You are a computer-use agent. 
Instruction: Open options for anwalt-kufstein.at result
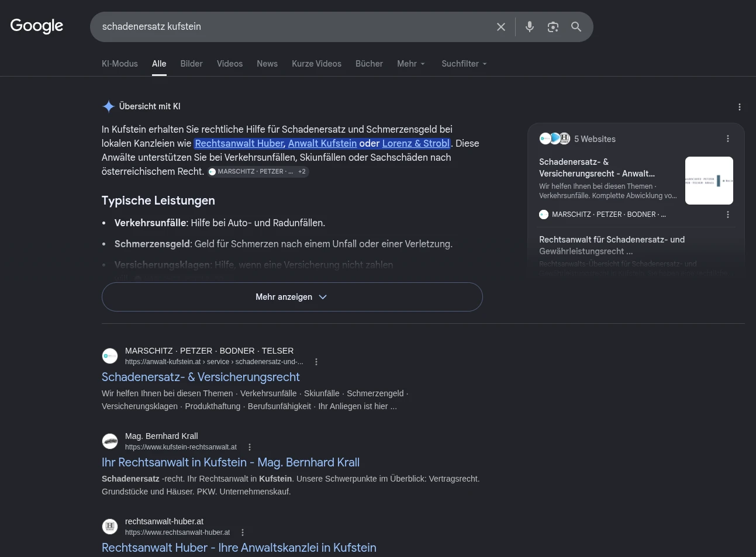[x=316, y=362]
